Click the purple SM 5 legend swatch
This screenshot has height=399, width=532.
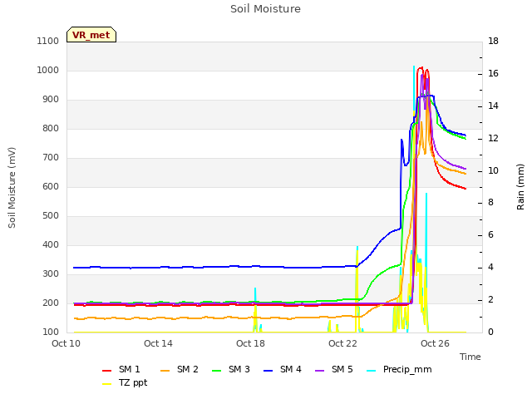coord(319,371)
